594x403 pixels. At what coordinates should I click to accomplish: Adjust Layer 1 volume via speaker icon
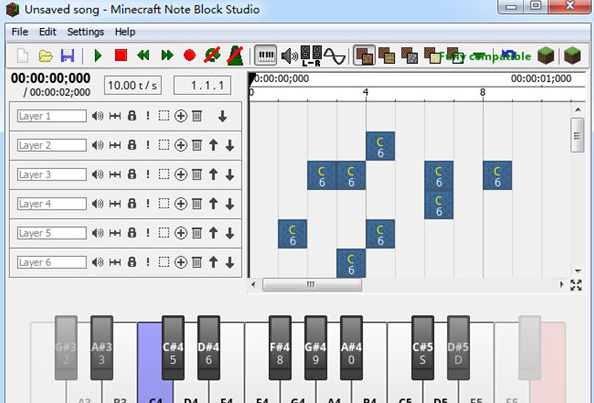click(98, 116)
